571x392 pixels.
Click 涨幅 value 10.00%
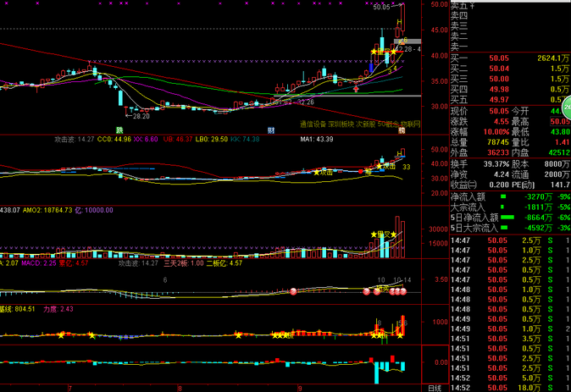[x=496, y=132]
